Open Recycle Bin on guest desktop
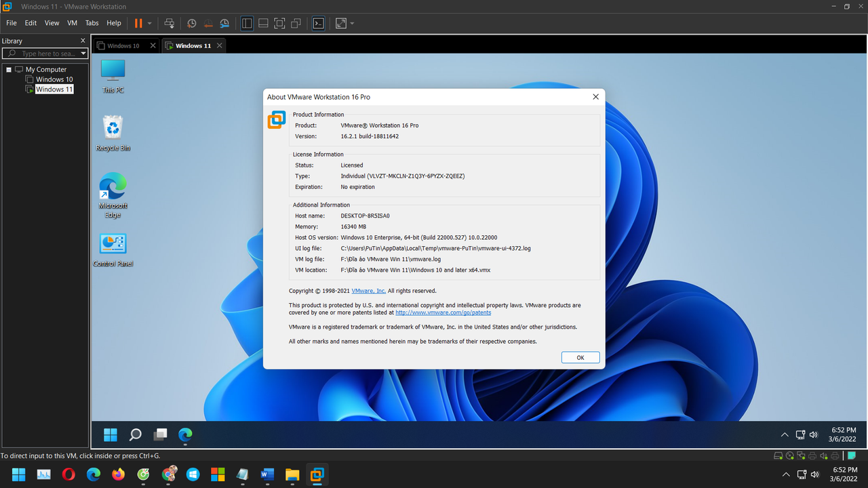868x488 pixels. tap(113, 134)
